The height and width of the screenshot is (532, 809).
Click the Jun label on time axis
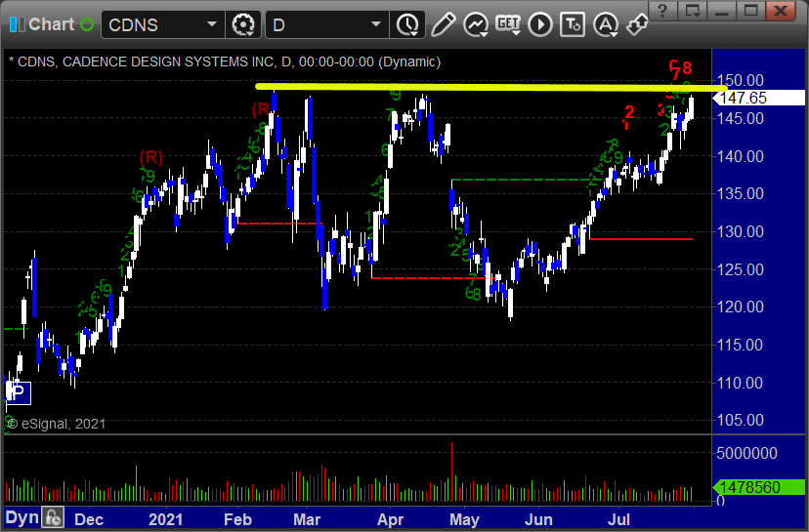(x=538, y=519)
